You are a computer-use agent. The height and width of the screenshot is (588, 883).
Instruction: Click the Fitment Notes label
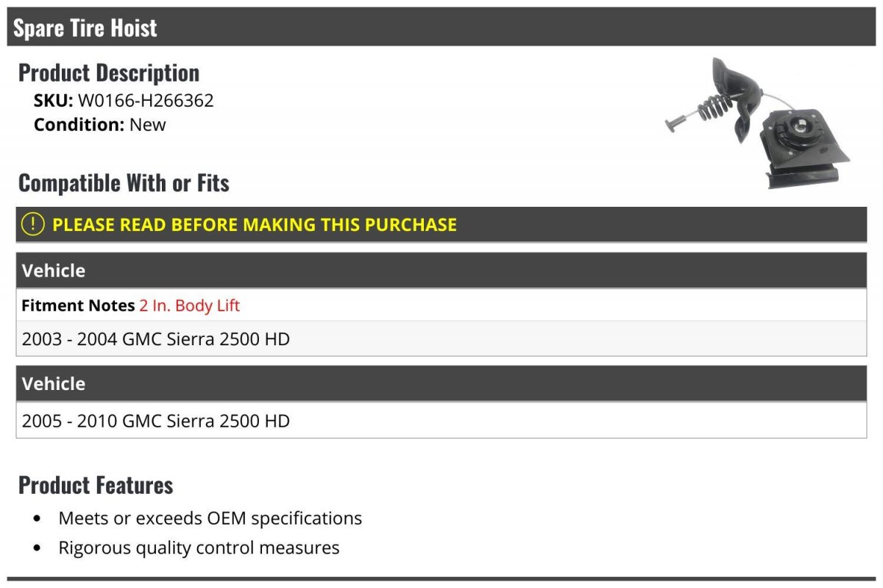[78, 305]
